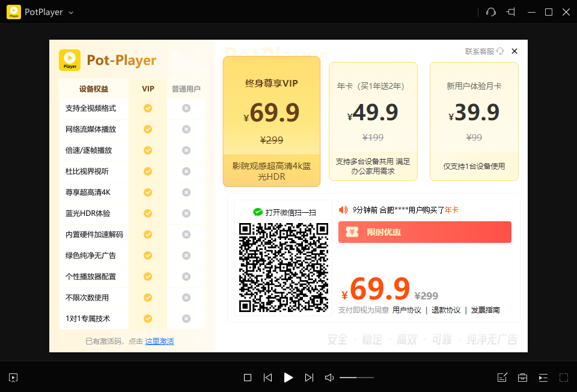Mute audio via the speaker icon
This screenshot has height=392, width=577.
[329, 378]
